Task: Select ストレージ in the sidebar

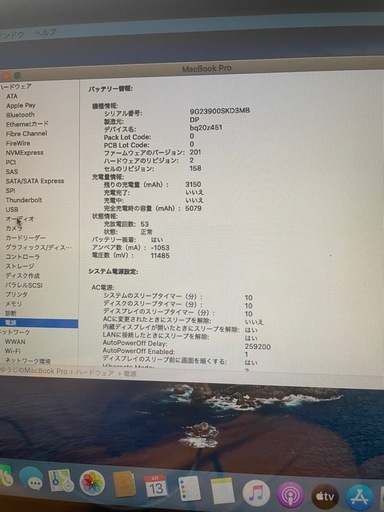Action: tap(20, 266)
